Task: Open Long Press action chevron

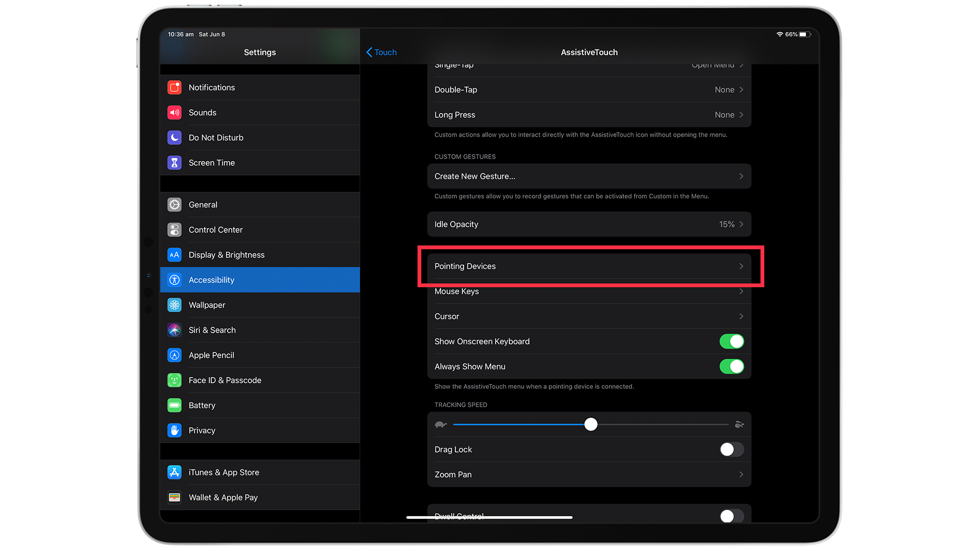Action: point(741,115)
